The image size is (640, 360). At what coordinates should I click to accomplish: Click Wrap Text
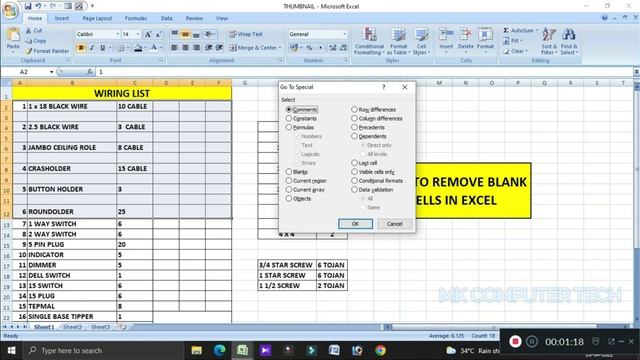point(246,34)
